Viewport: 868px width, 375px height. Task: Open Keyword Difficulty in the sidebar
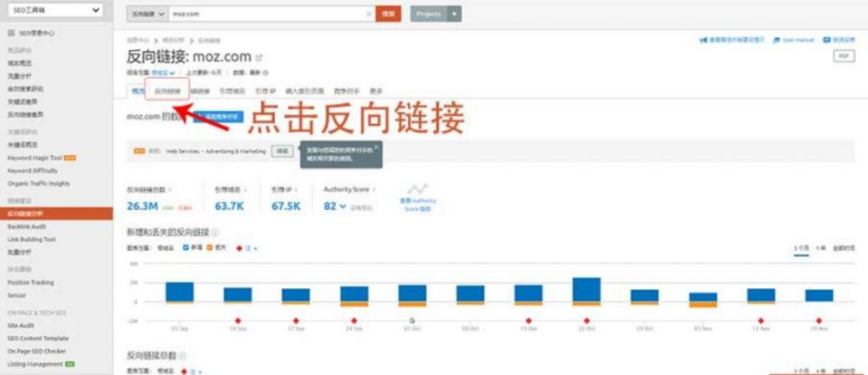(33, 171)
